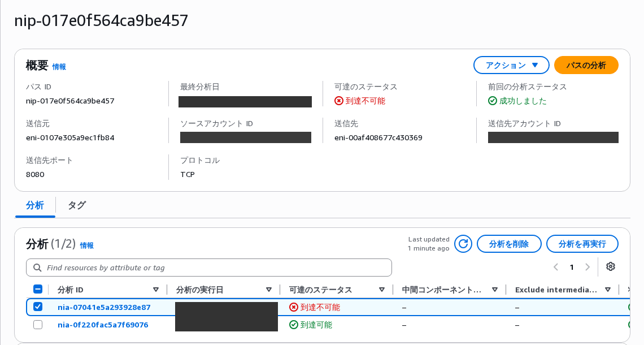Uncheck the nia-07041e5a293928e87 row checkbox
The height and width of the screenshot is (345, 644).
tap(38, 307)
